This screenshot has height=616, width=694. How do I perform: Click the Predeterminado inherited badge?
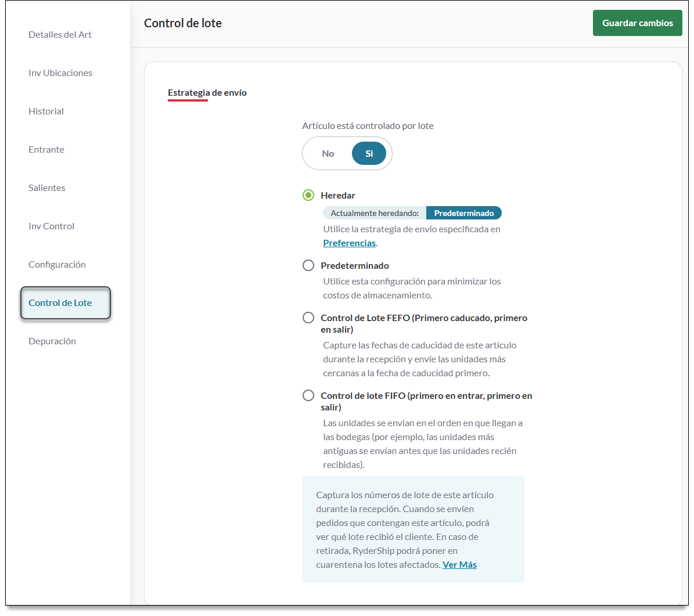tap(463, 214)
